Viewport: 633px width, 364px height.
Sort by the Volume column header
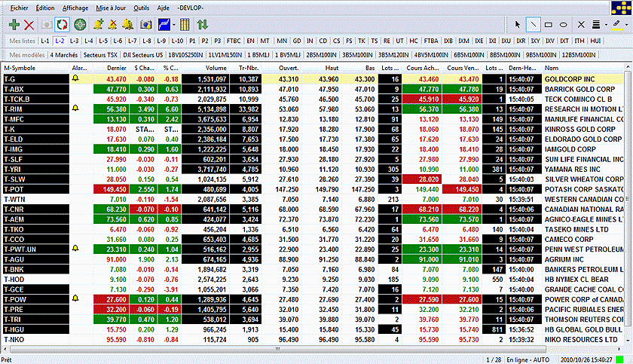[x=215, y=68]
